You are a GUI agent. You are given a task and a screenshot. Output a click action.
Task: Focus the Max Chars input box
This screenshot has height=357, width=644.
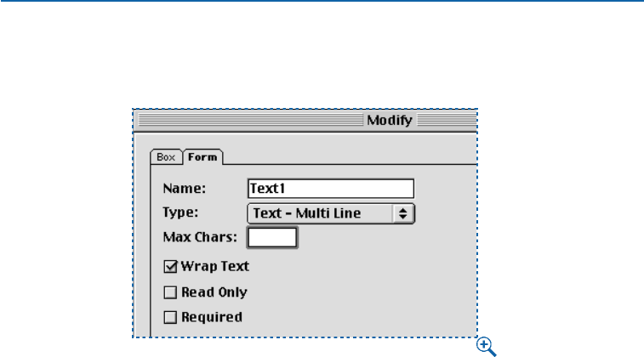tap(272, 238)
